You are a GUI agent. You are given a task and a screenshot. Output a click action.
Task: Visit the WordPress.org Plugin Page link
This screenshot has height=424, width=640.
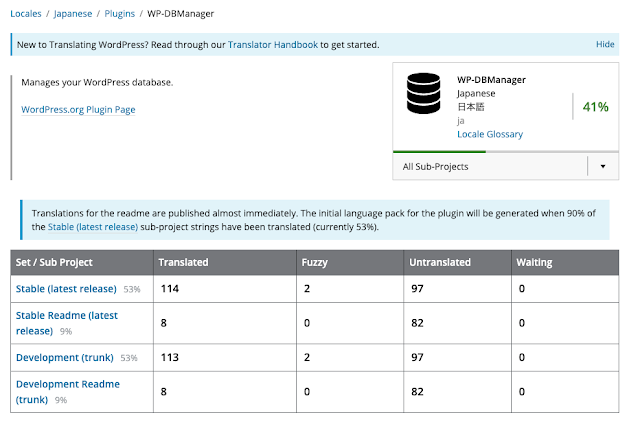tap(78, 109)
